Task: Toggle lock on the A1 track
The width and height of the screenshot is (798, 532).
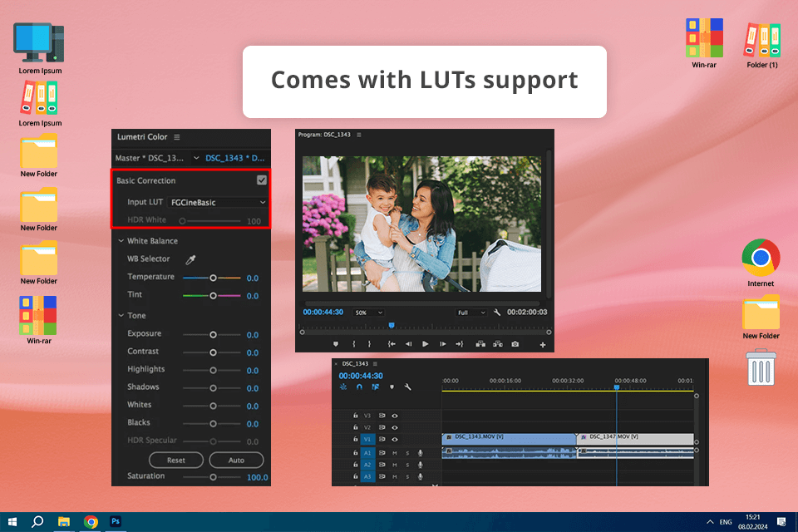Action: (355, 452)
